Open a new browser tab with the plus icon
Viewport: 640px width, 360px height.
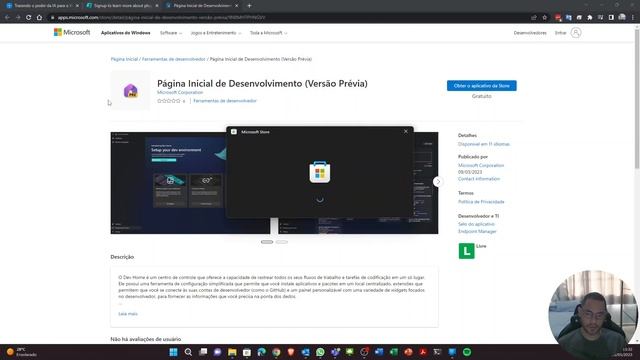click(249, 6)
